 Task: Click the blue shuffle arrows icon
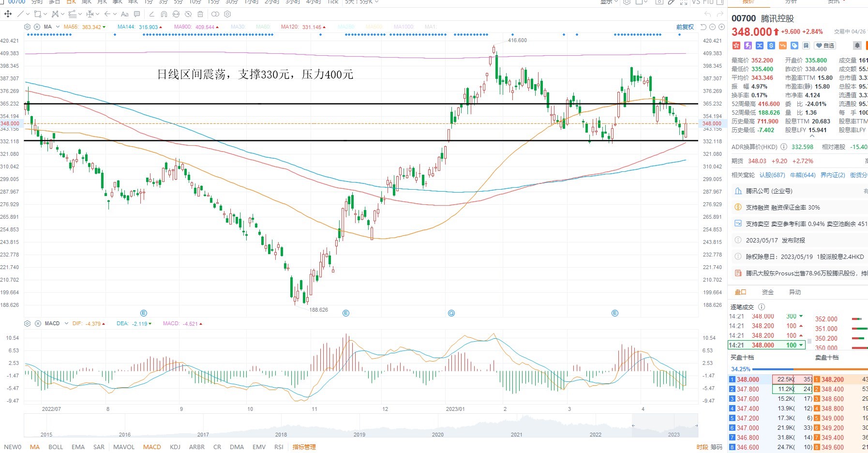click(760, 45)
